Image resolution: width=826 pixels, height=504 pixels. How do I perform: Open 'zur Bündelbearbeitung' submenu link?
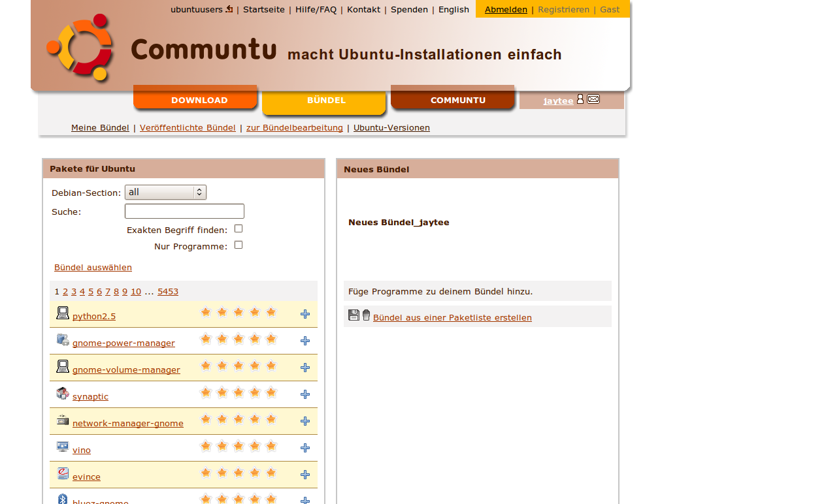pos(295,127)
